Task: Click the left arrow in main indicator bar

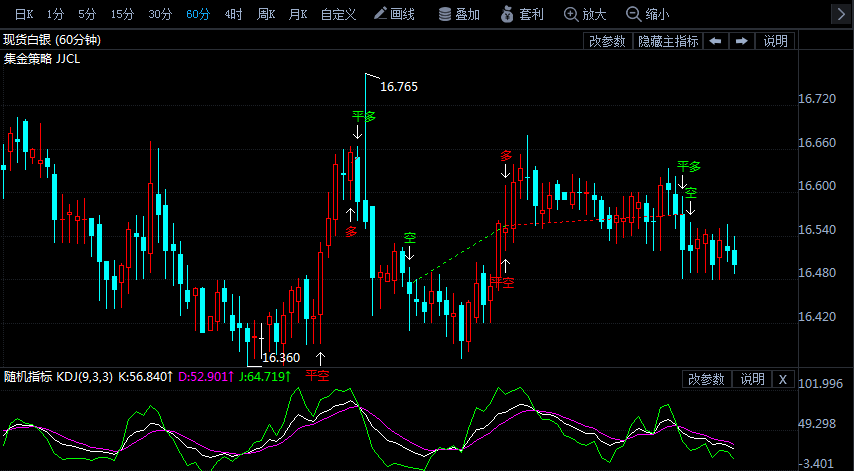Action: 716,41
